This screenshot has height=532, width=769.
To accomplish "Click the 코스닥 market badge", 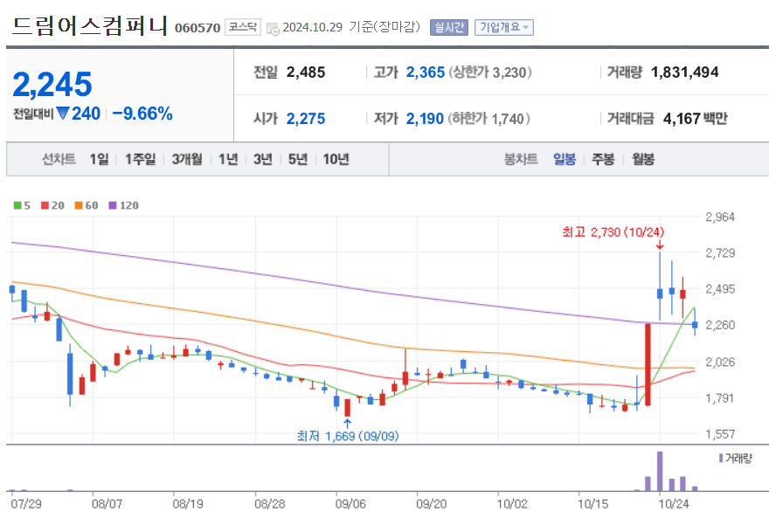I will click(x=243, y=27).
